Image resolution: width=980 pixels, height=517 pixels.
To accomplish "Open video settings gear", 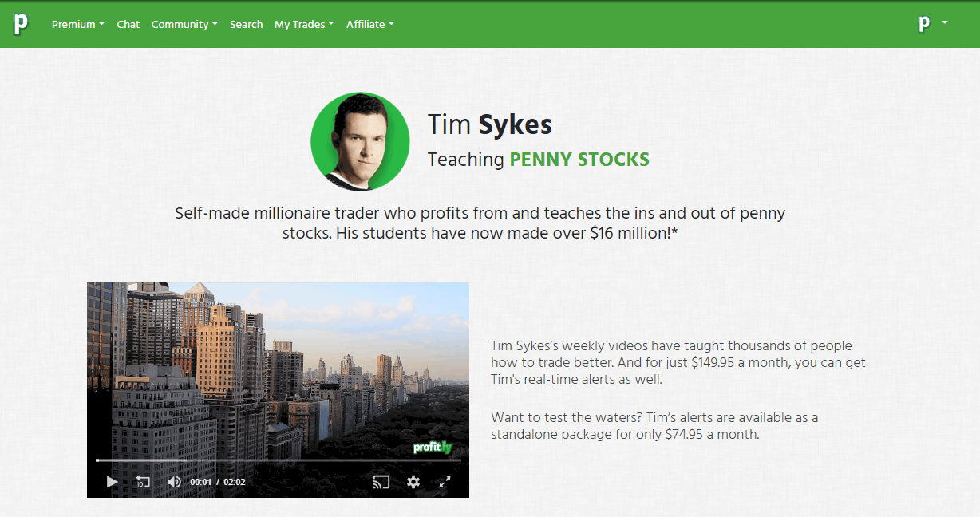I will [x=413, y=482].
